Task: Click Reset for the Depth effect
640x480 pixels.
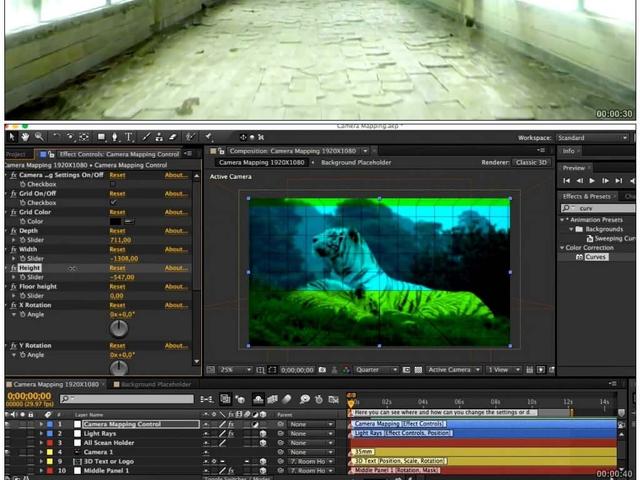Action: coord(117,231)
